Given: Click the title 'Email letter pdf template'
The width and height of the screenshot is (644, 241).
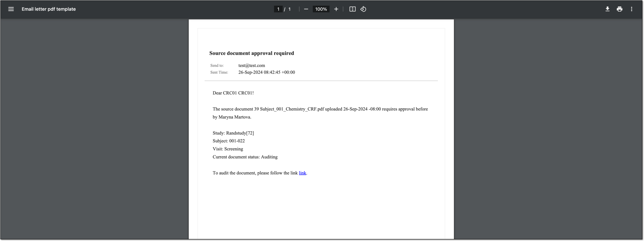Looking at the screenshot, I should [x=49, y=9].
